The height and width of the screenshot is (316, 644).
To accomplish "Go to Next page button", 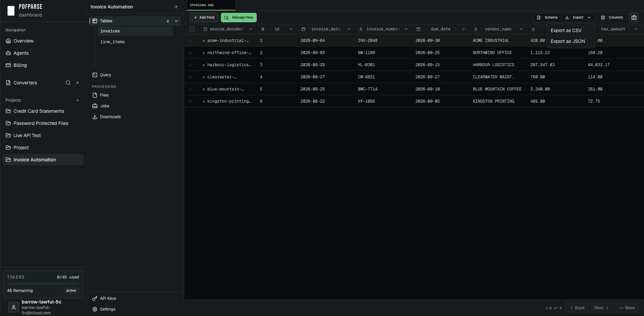I will [x=602, y=308].
